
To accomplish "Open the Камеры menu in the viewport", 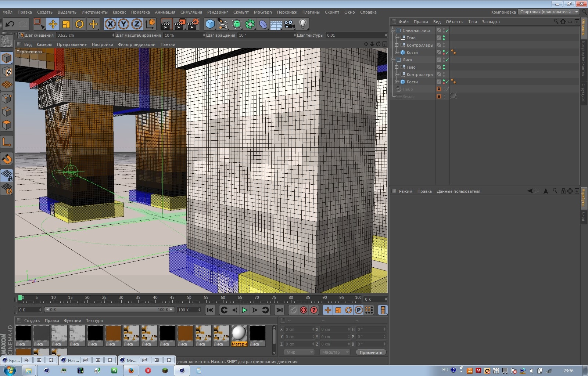I will click(x=43, y=44).
